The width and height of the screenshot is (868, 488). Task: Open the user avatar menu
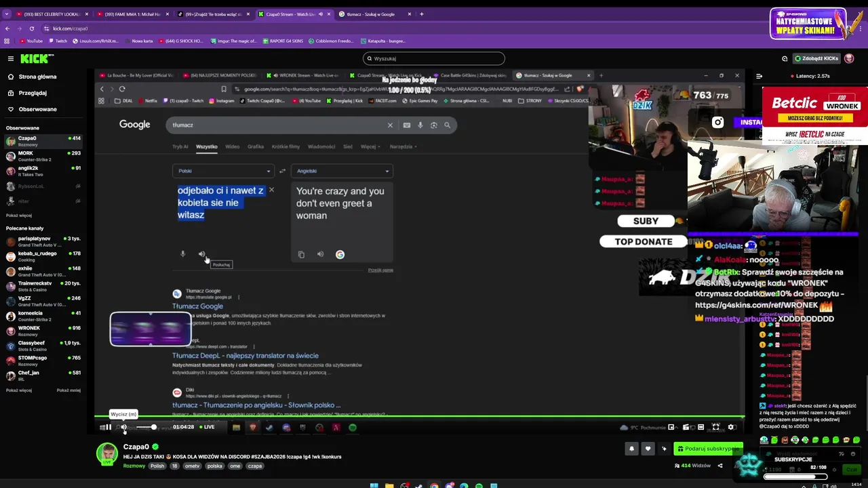[849, 58]
